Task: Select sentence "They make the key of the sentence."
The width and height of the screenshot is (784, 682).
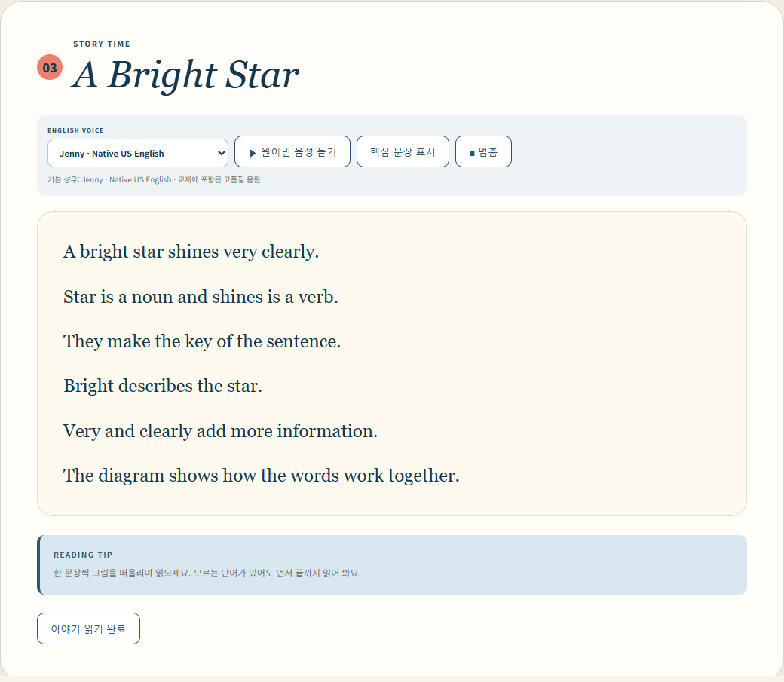Action: pyautogui.click(x=202, y=341)
